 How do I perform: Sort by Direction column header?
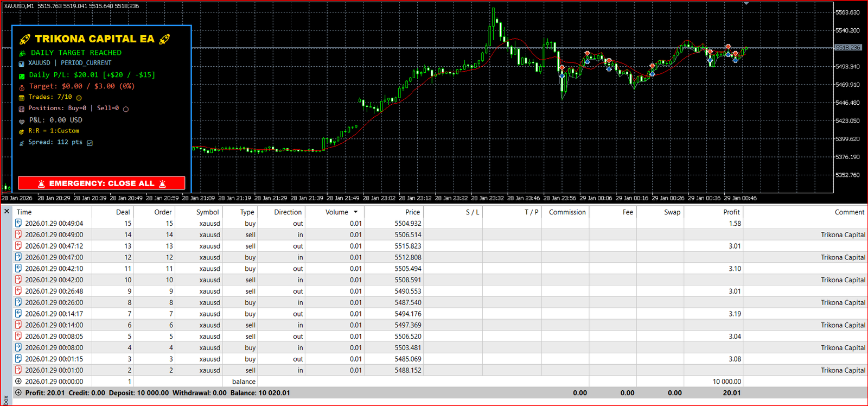coord(288,212)
